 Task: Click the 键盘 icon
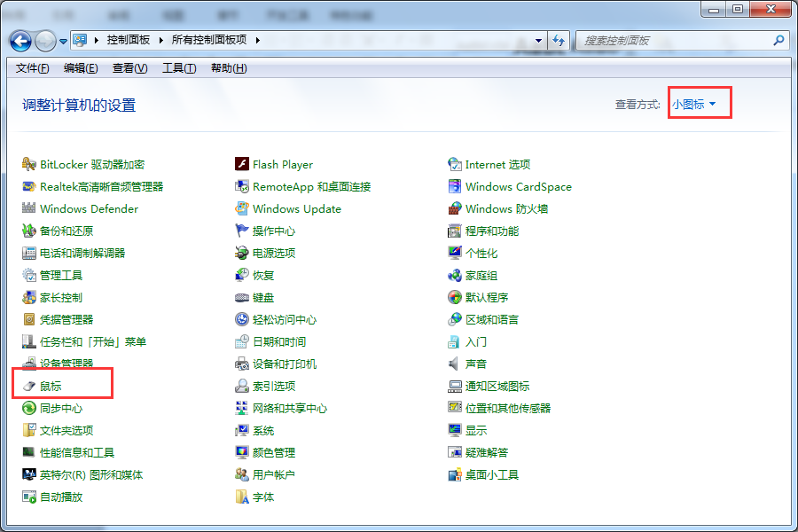(242, 297)
